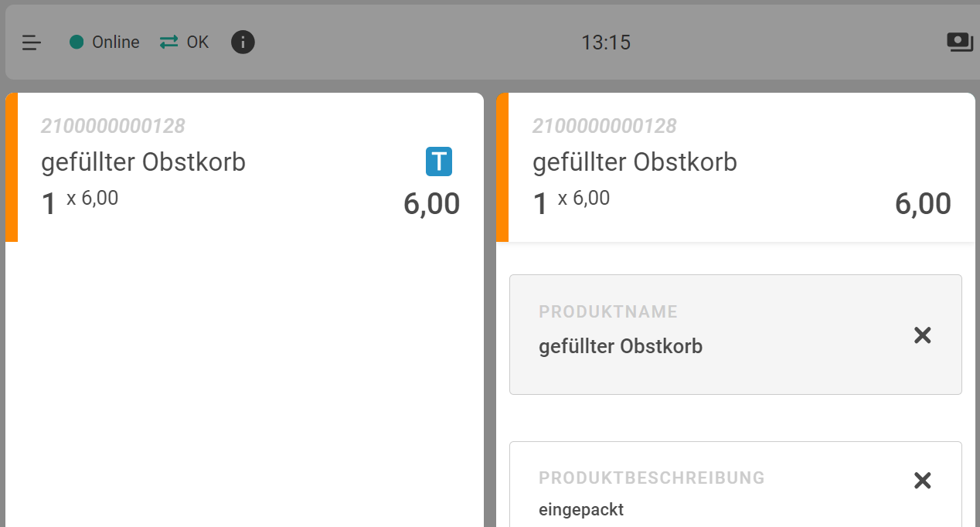Open the cash payment icon at top right
This screenshot has width=980, height=527.
pyautogui.click(x=960, y=42)
